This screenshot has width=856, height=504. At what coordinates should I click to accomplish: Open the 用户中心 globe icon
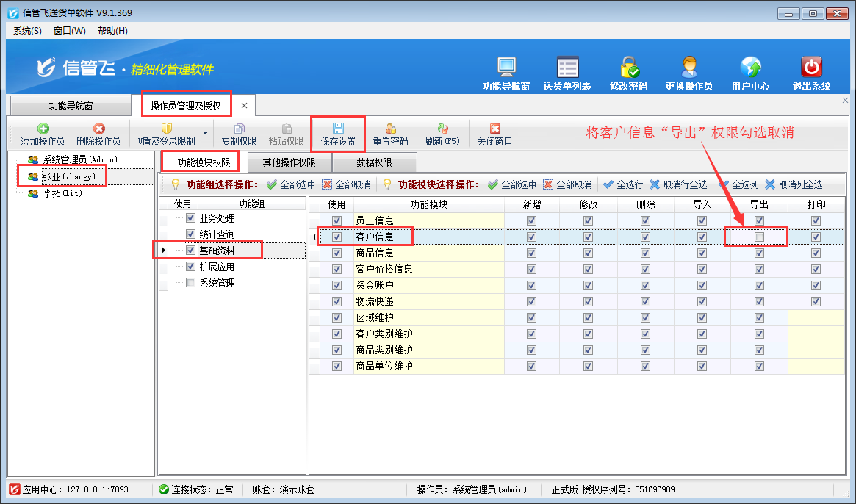(750, 68)
